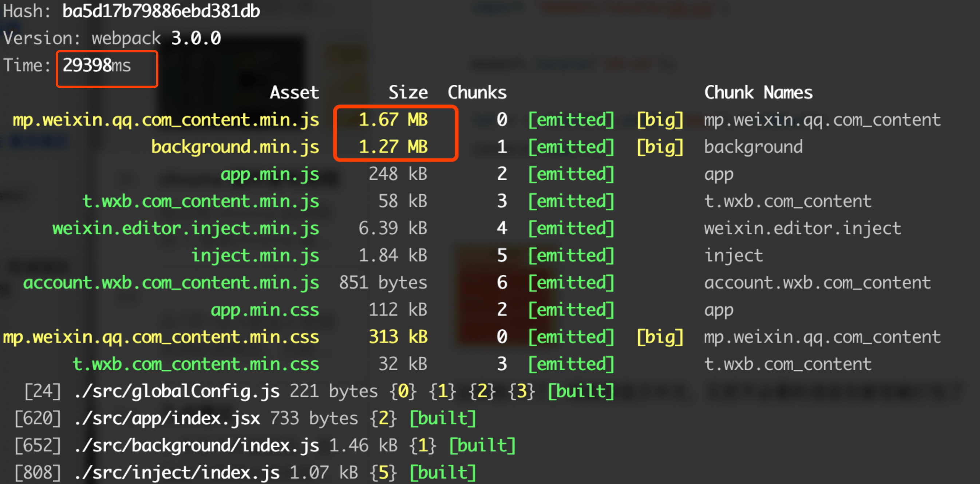Click the webpack version 3.0.0 text

[x=195, y=39]
